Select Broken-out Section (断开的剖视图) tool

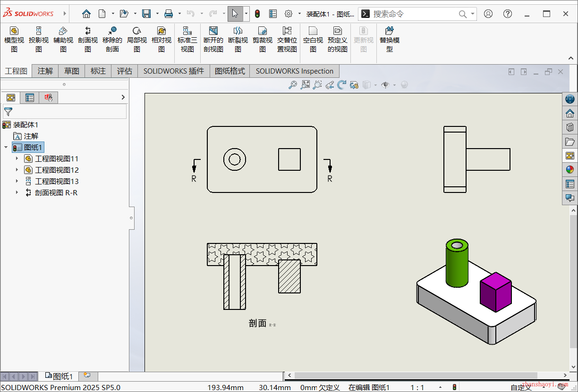click(x=213, y=40)
